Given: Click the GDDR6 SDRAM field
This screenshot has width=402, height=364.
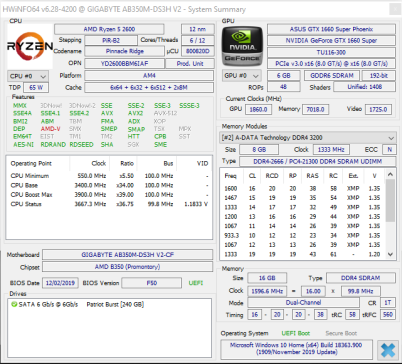Looking at the screenshot, I should pyautogui.click(x=332, y=76).
